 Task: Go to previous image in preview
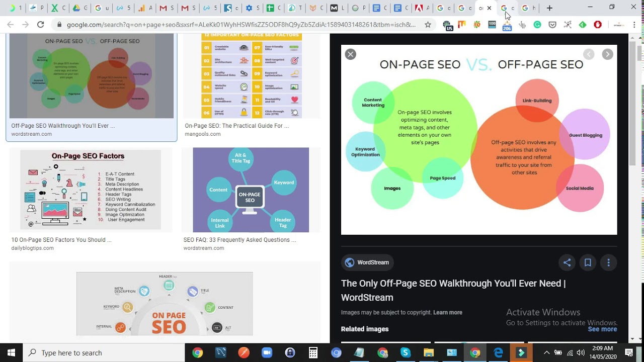(x=589, y=54)
